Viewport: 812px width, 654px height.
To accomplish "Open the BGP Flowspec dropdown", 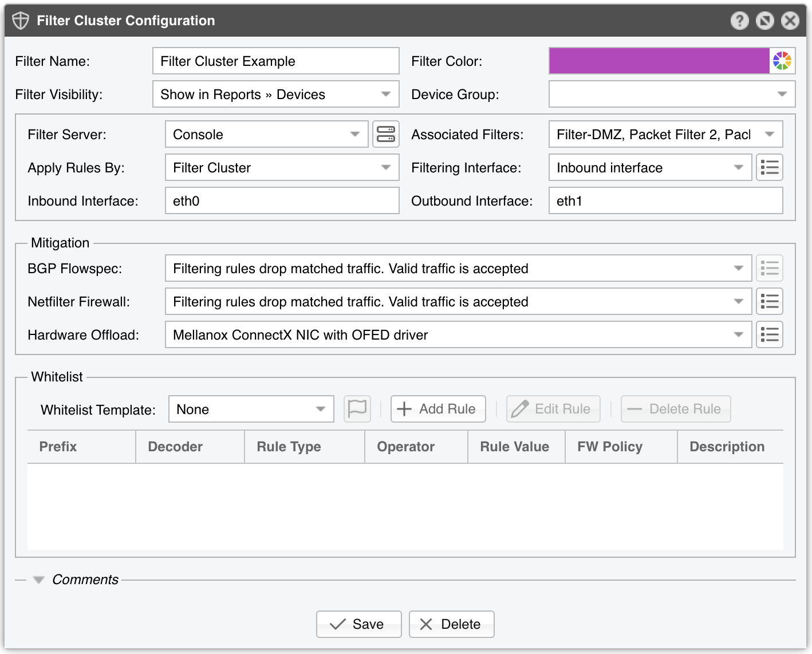I will point(459,268).
